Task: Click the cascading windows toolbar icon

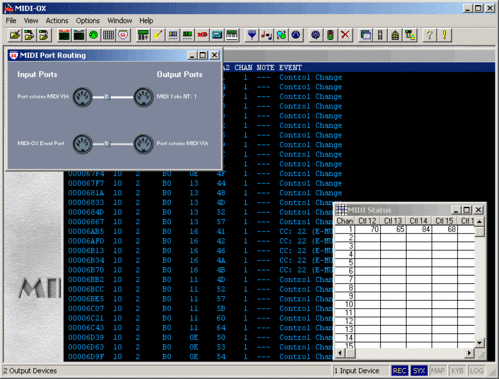Action: [x=365, y=35]
